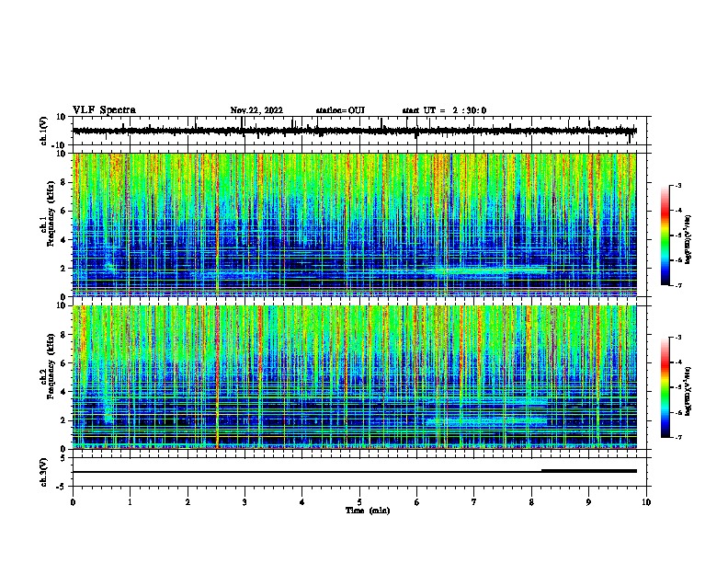Screen dimensions: 728x563
Task: Click the "2" kHz tick on ch.1 spectrogram
Action: coord(63,268)
